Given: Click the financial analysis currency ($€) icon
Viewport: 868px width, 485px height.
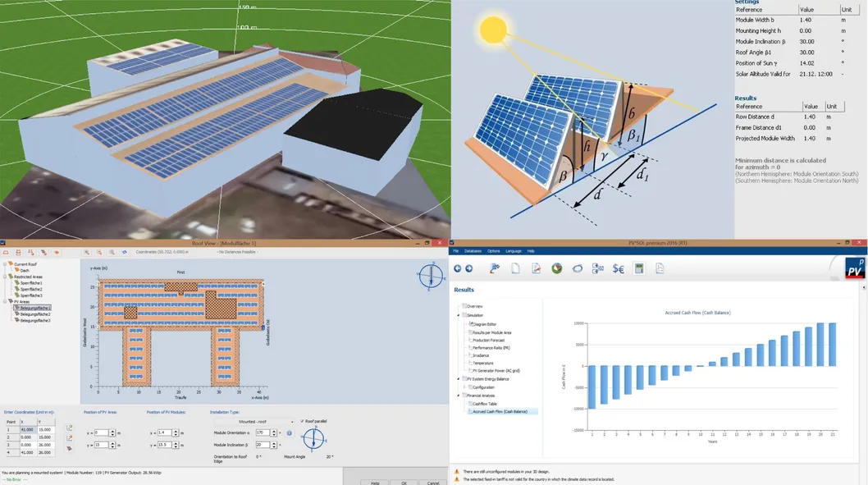Looking at the screenshot, I should tap(618, 268).
